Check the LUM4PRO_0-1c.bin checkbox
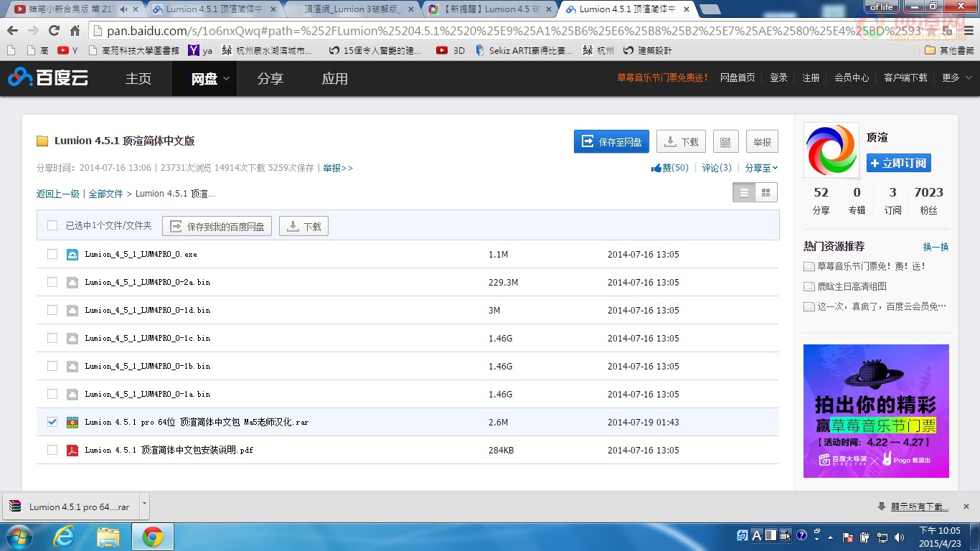The height and width of the screenshot is (551, 980). [52, 338]
